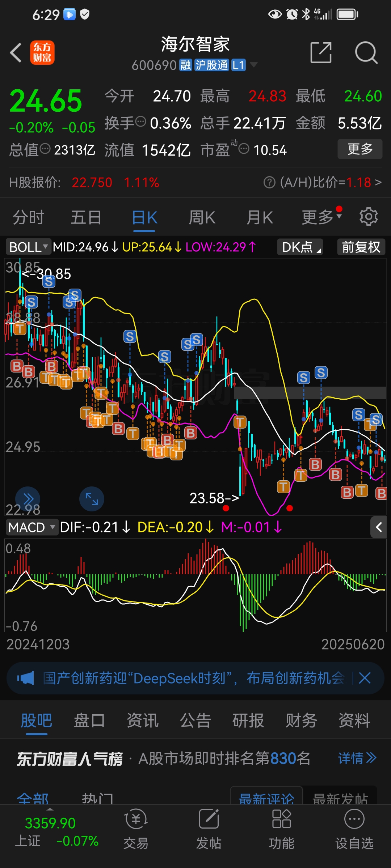Tap the megaphone announcement icon
This screenshot has width=391, height=868.
coord(26,678)
